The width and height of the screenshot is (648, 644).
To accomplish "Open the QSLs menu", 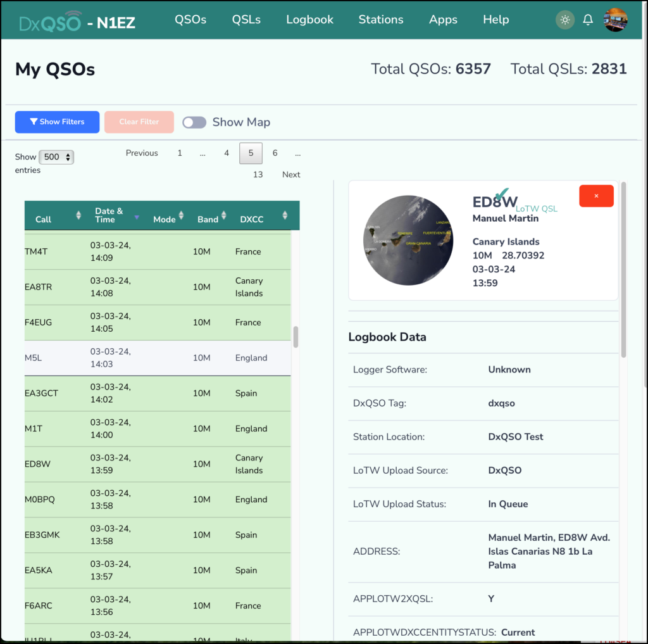I will [x=246, y=20].
